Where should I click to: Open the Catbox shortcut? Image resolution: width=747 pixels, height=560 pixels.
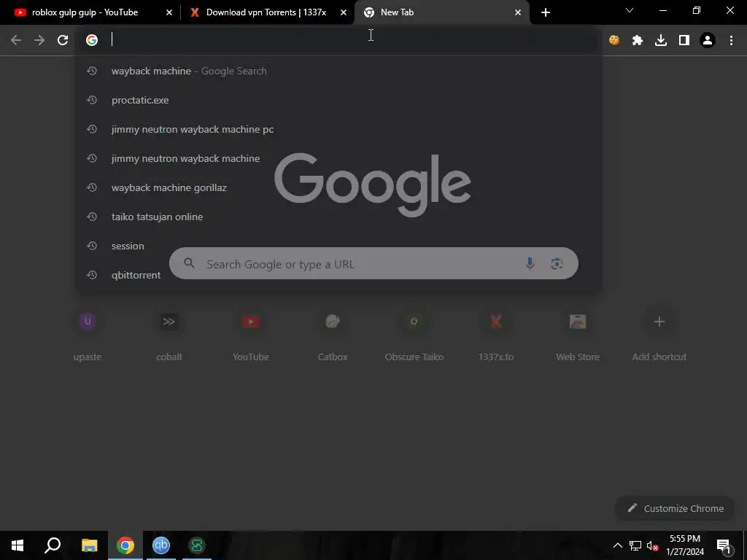333,334
